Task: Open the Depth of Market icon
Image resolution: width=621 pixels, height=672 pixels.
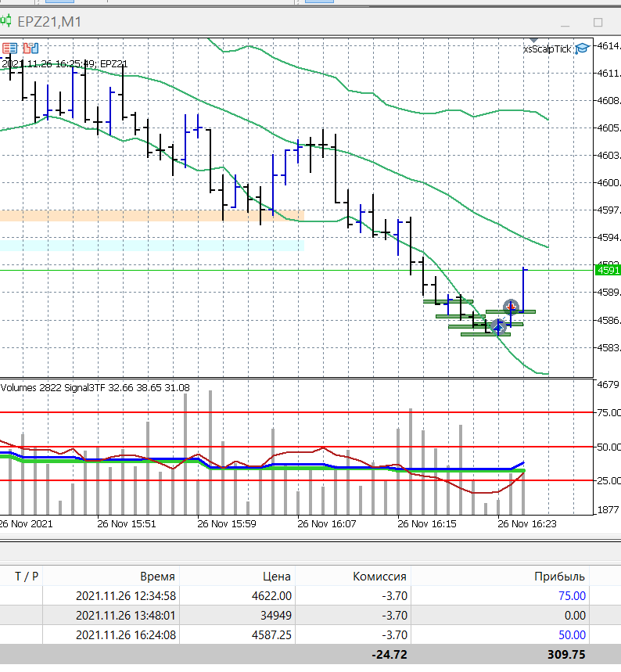Action: (31, 48)
